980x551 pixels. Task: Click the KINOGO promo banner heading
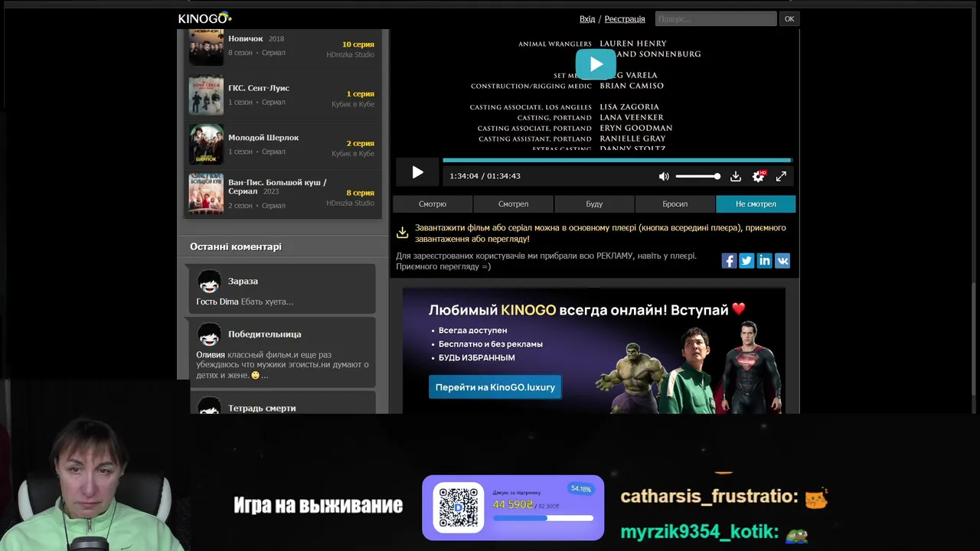(586, 310)
